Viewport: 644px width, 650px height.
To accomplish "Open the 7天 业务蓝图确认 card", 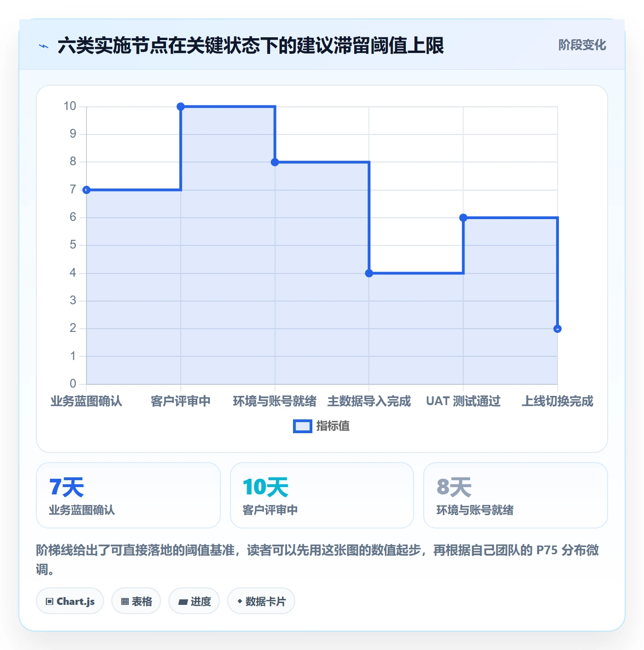I will point(128,495).
